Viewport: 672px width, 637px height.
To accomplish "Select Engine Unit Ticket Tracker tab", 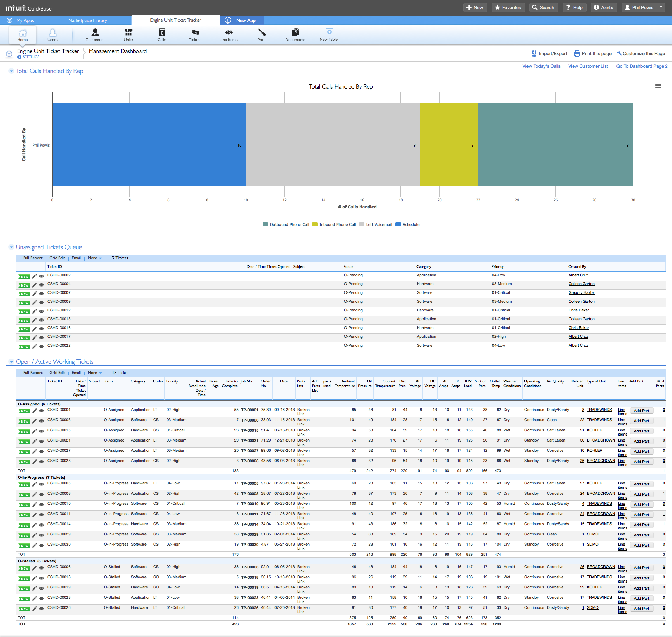I will click(x=176, y=20).
